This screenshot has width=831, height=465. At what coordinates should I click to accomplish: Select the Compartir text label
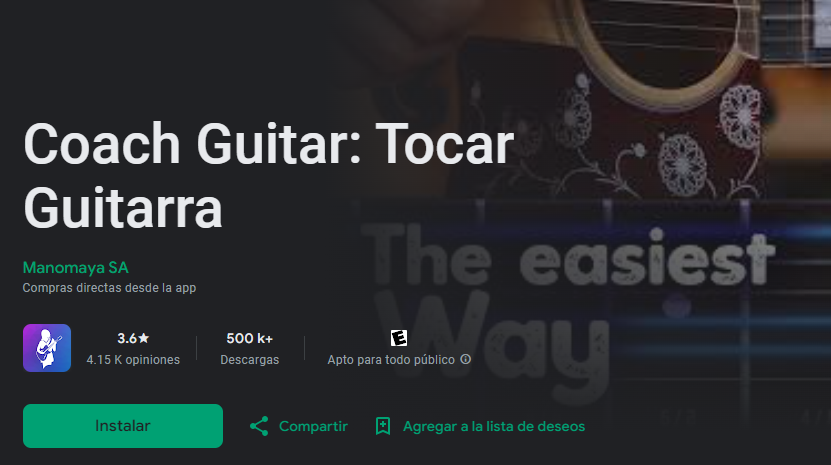pyautogui.click(x=313, y=426)
